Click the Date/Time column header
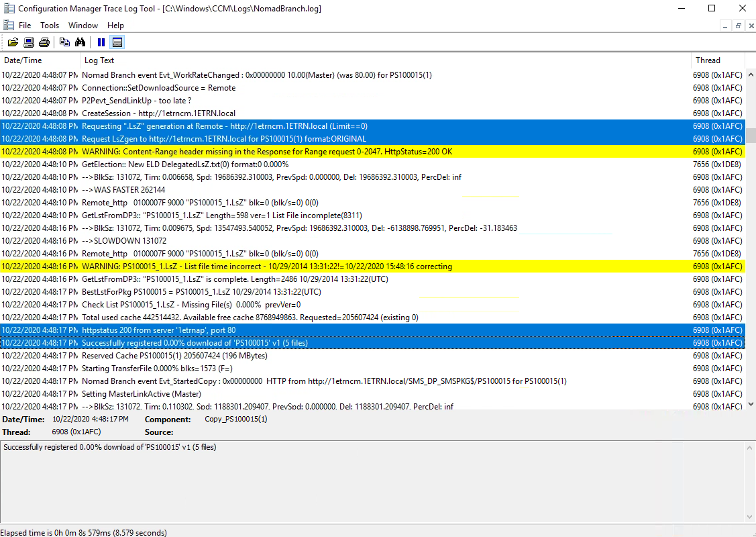 39,60
